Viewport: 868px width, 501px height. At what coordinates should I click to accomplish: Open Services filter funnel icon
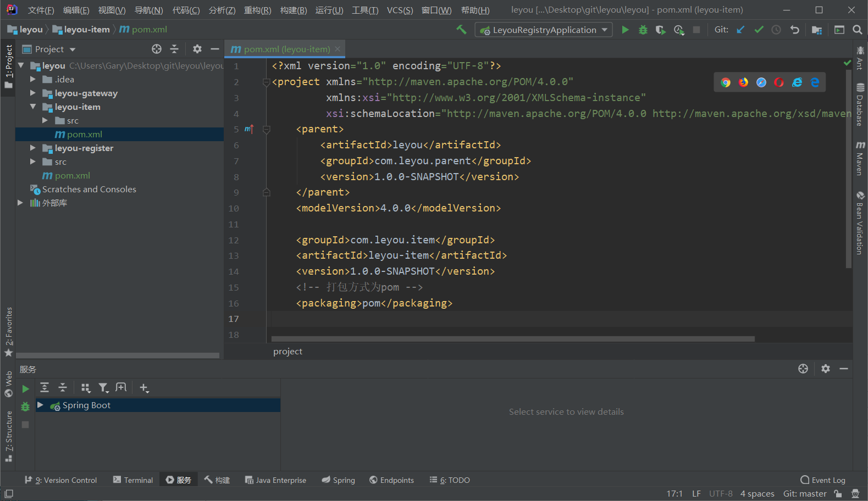(x=103, y=388)
